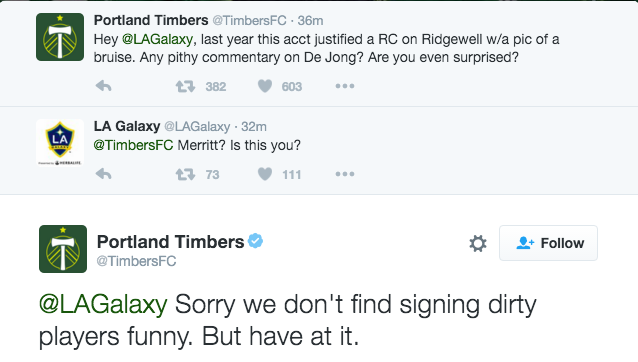Click the large Portland Timbers avatar in main tweet

click(63, 249)
